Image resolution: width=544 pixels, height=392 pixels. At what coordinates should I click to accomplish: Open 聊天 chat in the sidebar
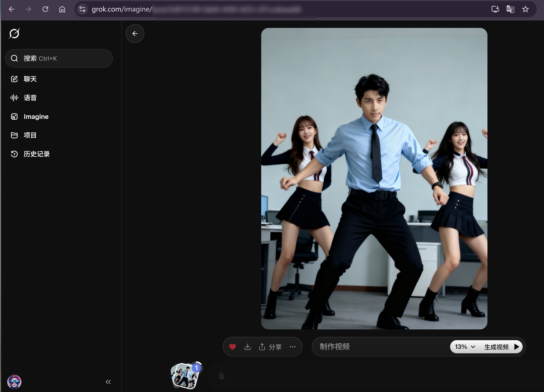coord(30,79)
